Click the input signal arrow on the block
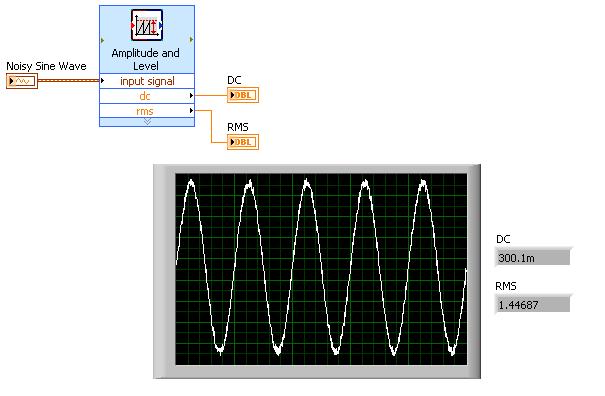This screenshot has width=605, height=396. click(102, 81)
